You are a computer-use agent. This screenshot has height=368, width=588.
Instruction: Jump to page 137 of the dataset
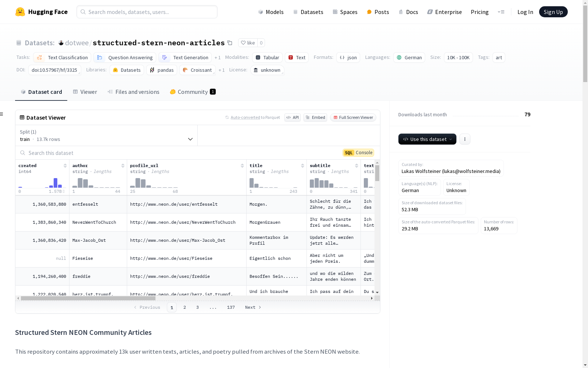click(231, 307)
